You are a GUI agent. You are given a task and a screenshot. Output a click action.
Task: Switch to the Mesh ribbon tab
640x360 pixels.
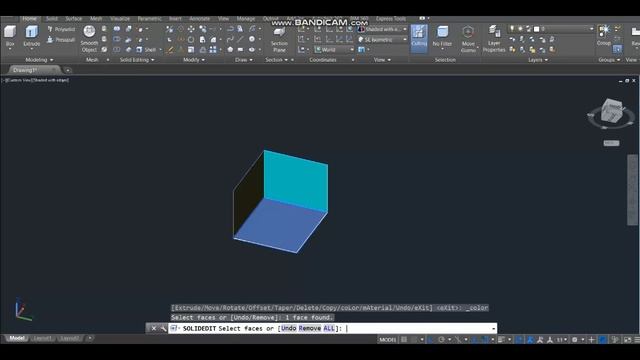(96, 19)
